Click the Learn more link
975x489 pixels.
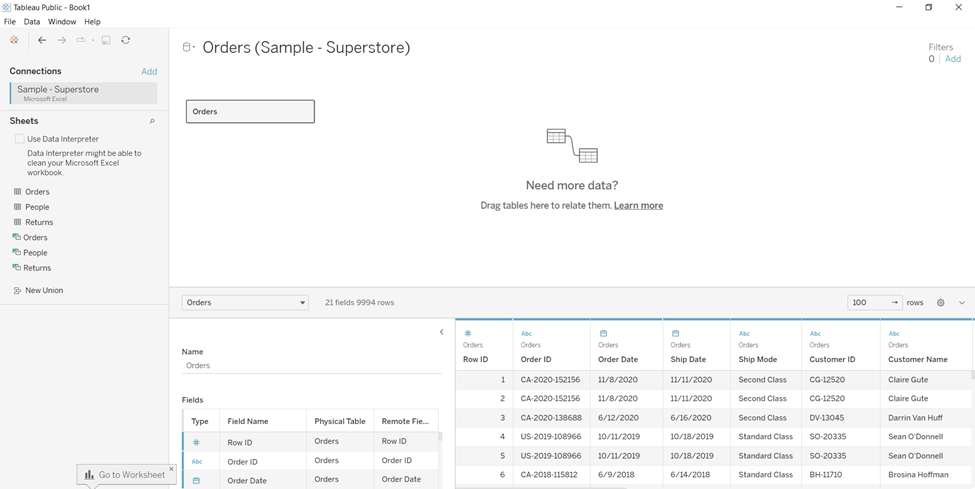pyautogui.click(x=639, y=205)
